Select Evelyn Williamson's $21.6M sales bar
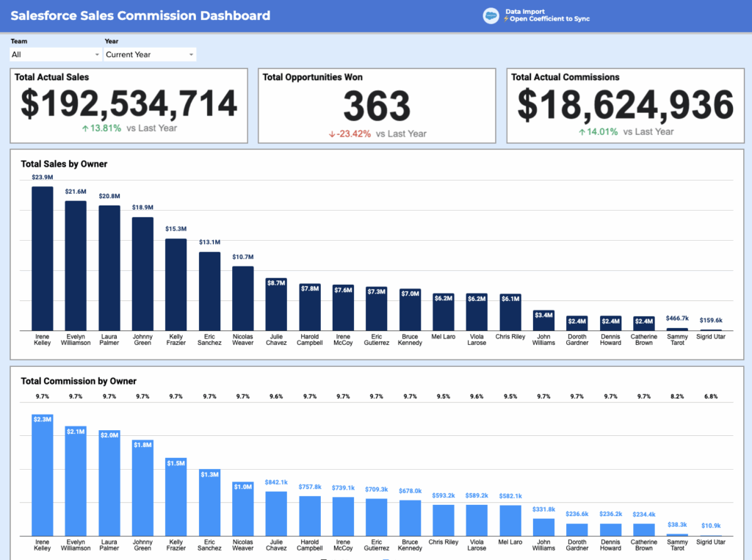Image resolution: width=752 pixels, height=560 pixels. tap(76, 266)
